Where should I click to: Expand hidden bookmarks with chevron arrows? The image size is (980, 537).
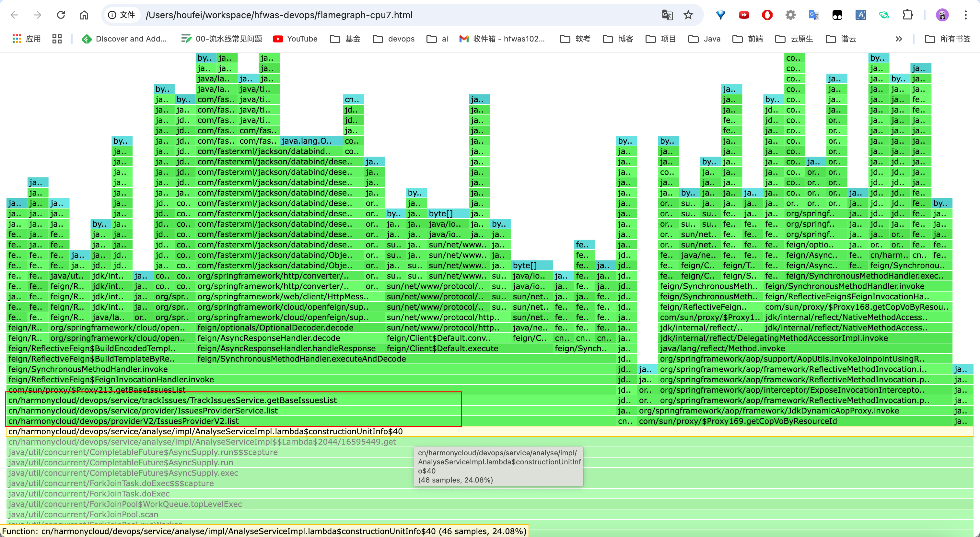[x=899, y=39]
